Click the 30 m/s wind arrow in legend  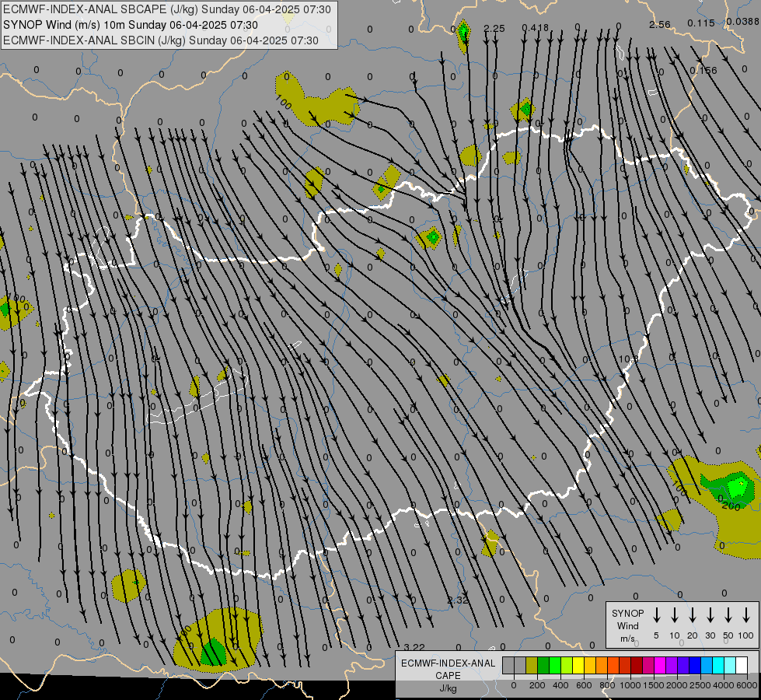(x=710, y=615)
